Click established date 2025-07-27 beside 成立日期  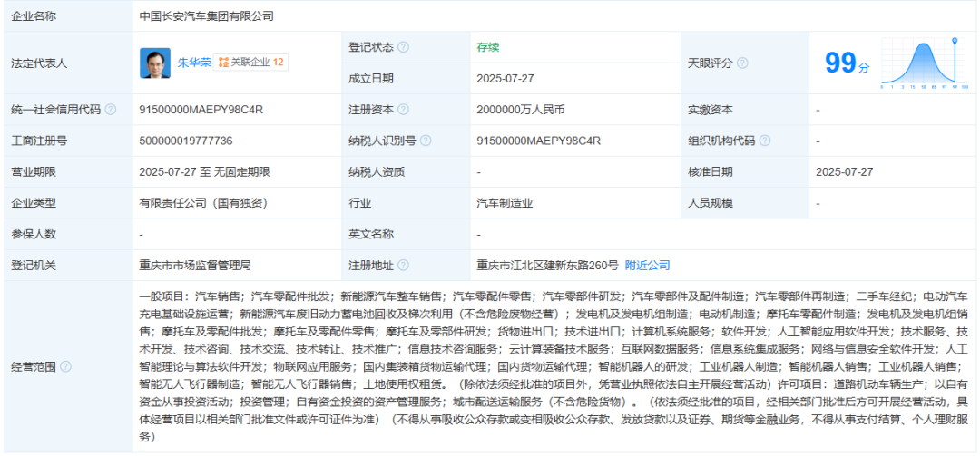tap(505, 78)
